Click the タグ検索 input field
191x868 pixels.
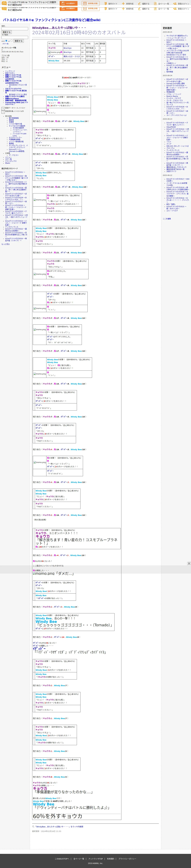click(x=15, y=37)
